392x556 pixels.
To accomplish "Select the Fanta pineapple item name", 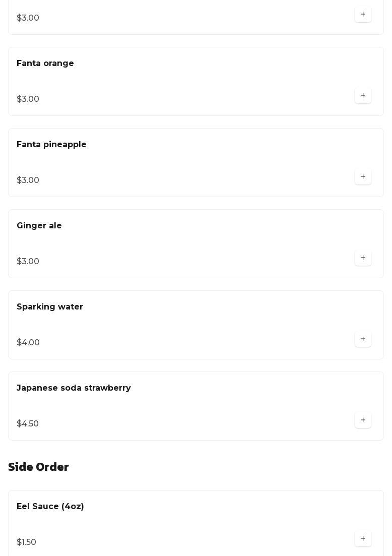I will pos(51,145).
